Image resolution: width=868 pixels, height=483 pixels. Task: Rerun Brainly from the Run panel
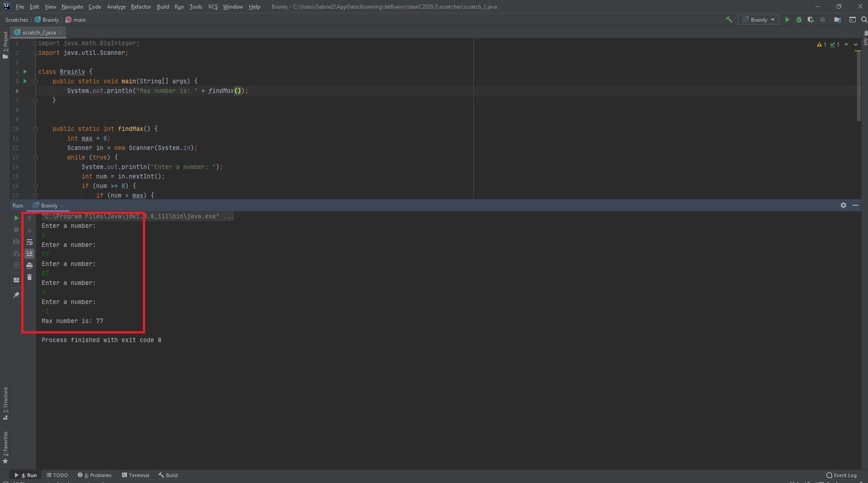click(x=16, y=218)
